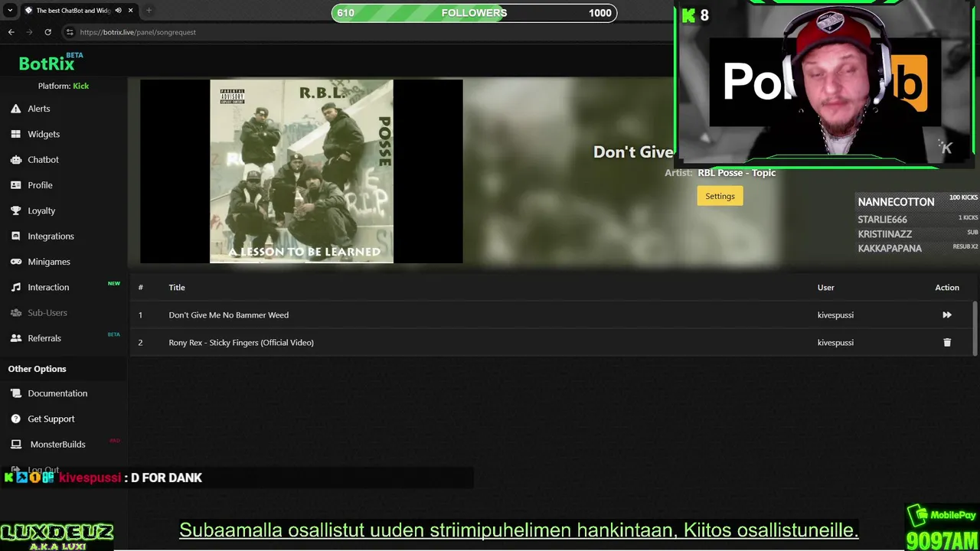The image size is (980, 551).
Task: Click the Loyalty trophy icon
Action: pos(15,210)
